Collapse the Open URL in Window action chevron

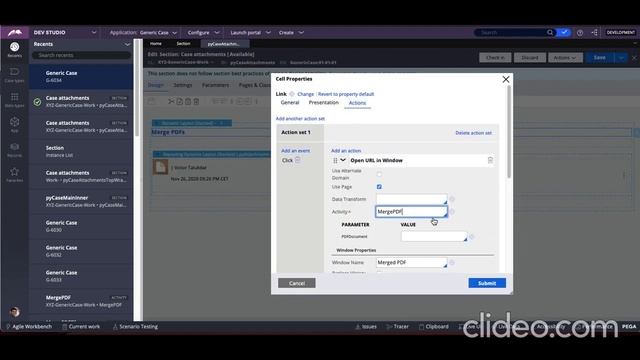point(343,160)
